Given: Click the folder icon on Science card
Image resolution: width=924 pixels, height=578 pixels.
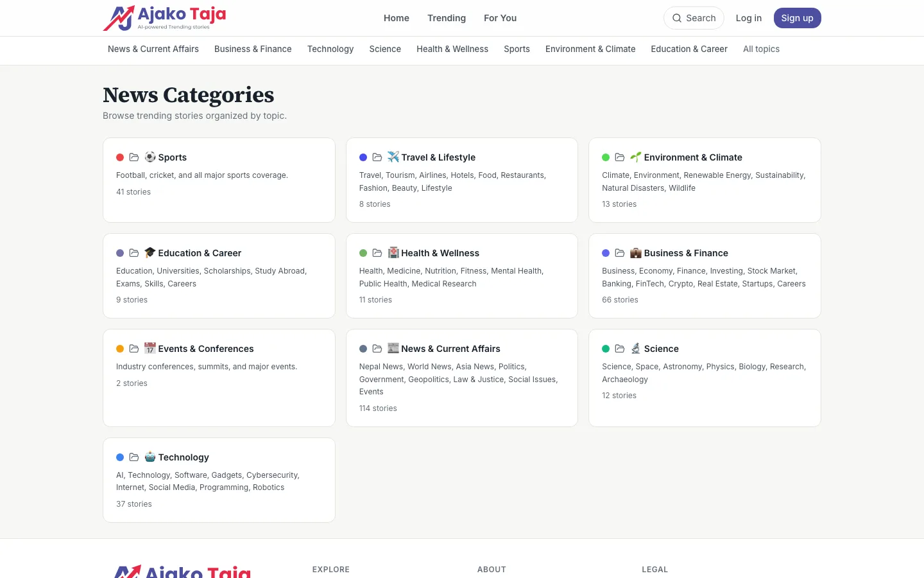Looking at the screenshot, I should (x=620, y=349).
